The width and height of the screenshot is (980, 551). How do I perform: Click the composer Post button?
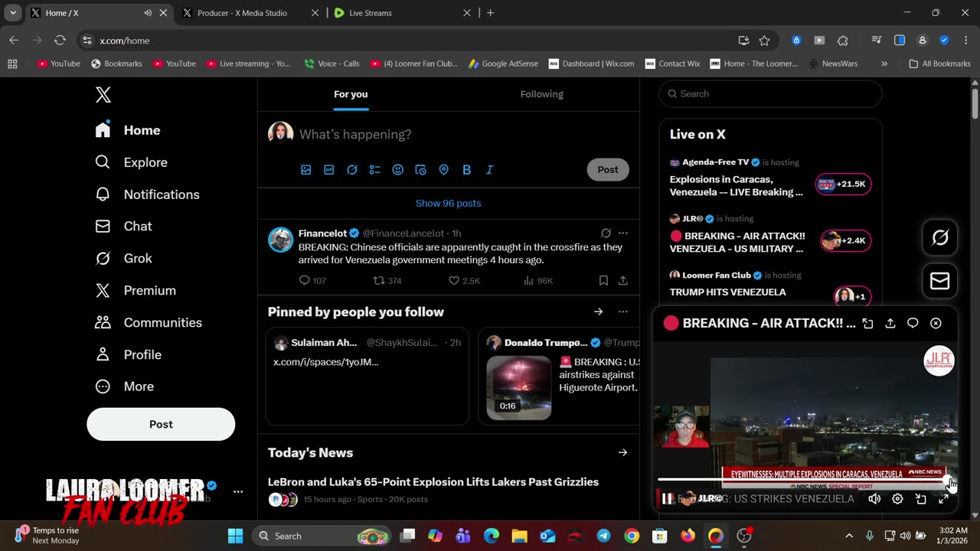(x=608, y=170)
